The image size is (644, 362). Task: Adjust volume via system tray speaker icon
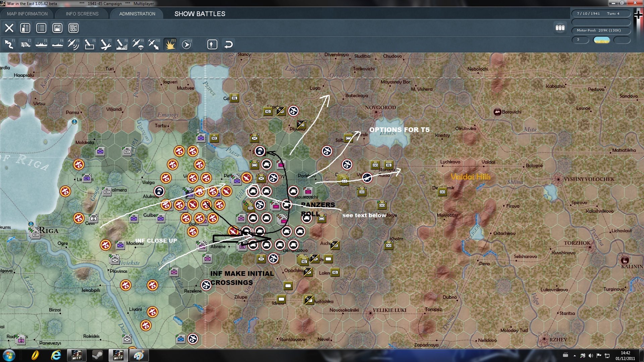(x=591, y=356)
